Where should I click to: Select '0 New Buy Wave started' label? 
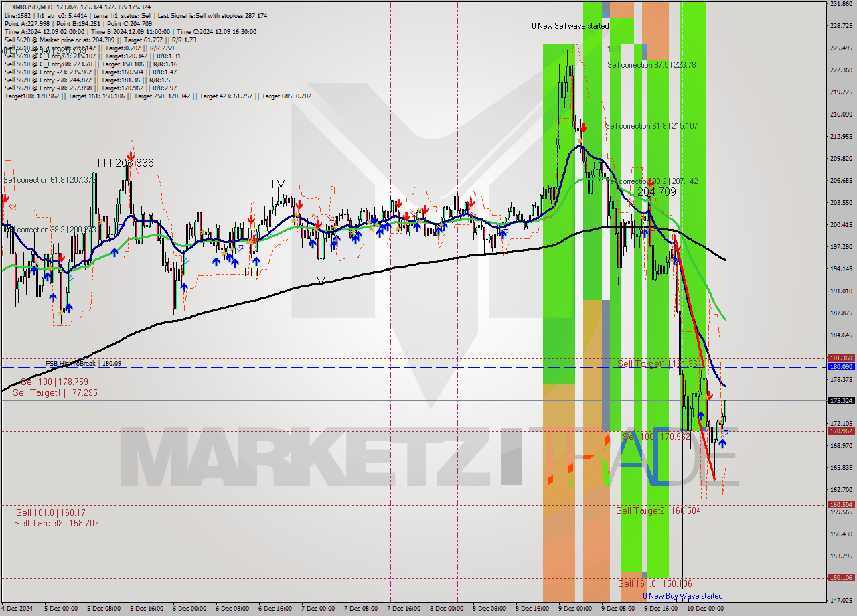tap(683, 596)
